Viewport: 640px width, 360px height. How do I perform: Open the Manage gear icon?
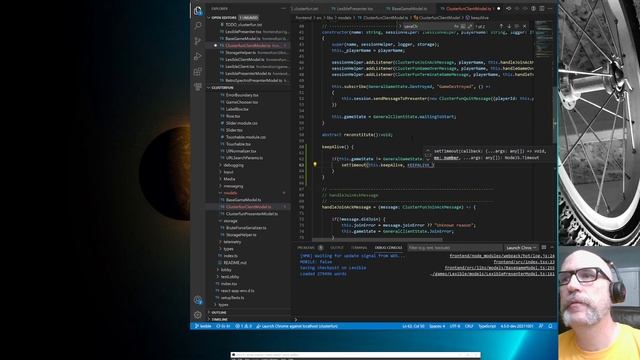point(198,315)
